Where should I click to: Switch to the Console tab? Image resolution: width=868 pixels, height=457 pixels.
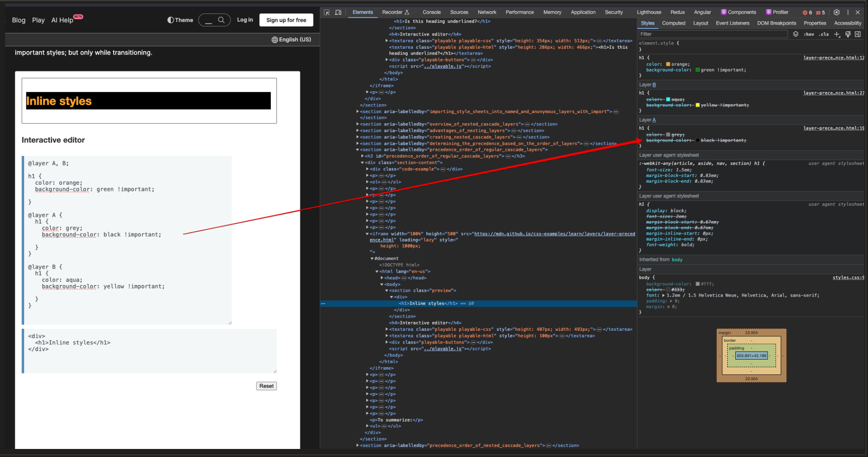431,12
